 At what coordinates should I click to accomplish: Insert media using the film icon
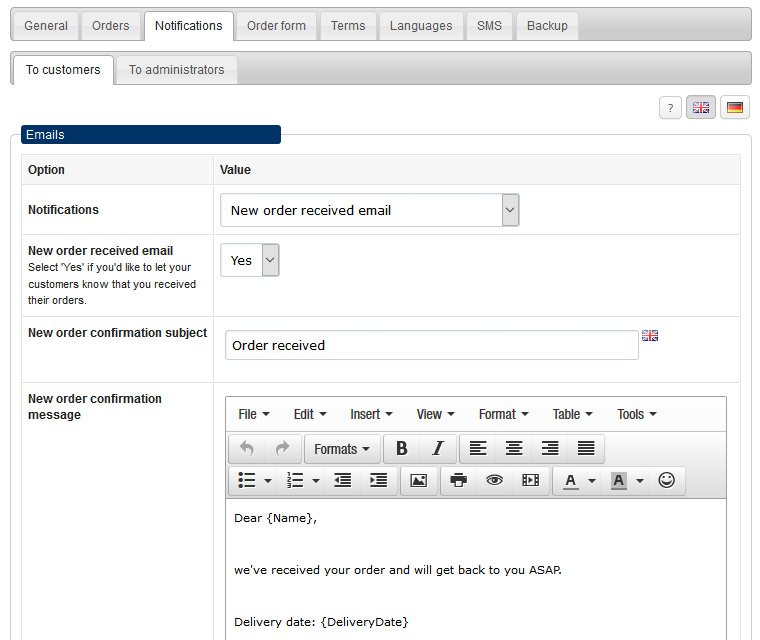(x=530, y=480)
